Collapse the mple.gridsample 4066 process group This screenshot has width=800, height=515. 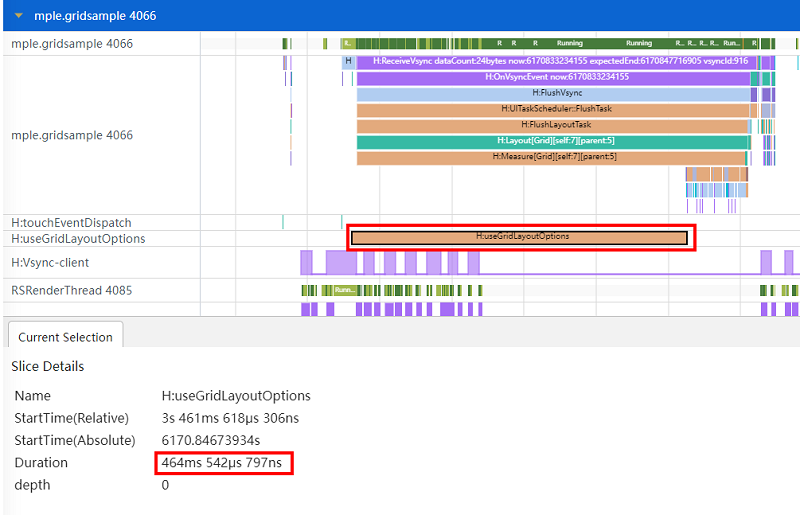[x=19, y=16]
